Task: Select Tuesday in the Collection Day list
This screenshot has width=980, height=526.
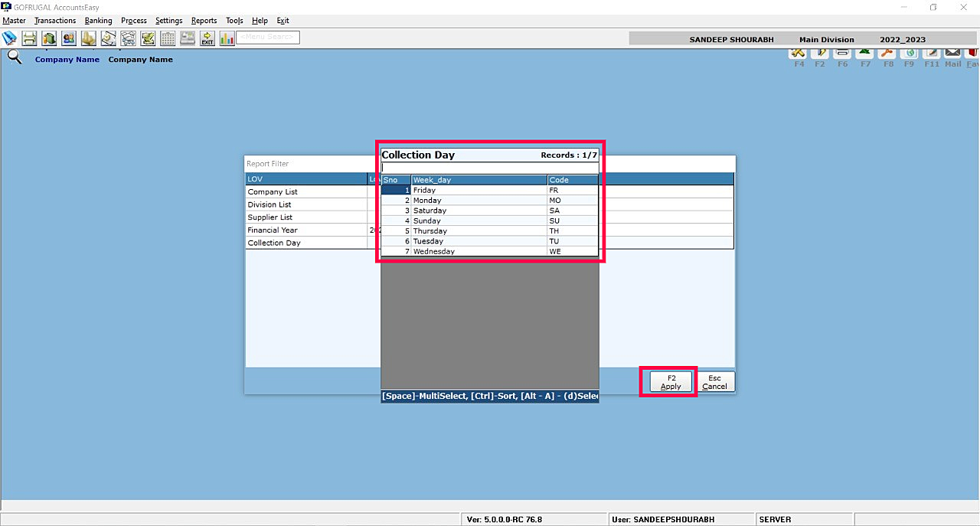Action: pyautogui.click(x=490, y=241)
